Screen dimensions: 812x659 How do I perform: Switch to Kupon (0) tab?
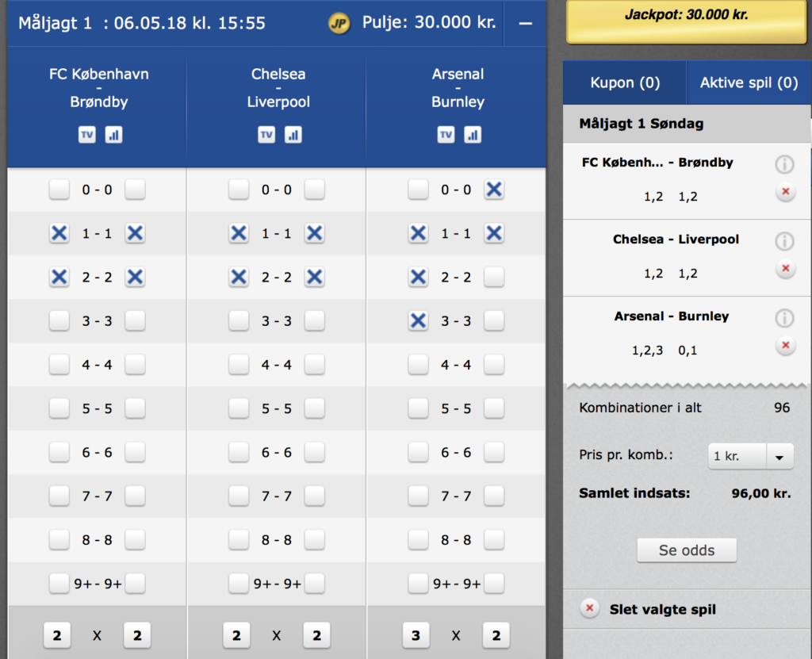click(625, 83)
